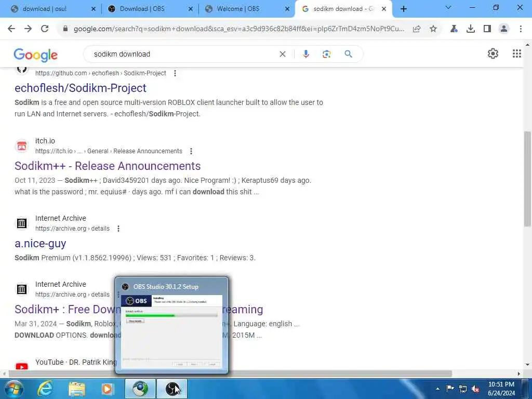Reload the page with the refresh icon

pos(45,29)
